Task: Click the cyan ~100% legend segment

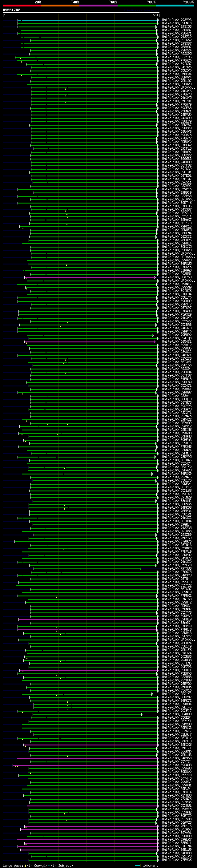Action: [175, 6]
